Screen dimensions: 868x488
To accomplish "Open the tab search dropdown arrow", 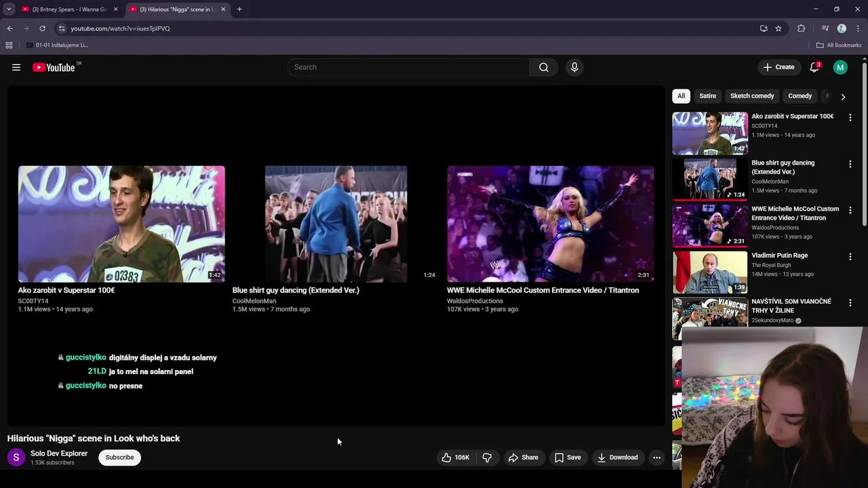I will (9, 9).
